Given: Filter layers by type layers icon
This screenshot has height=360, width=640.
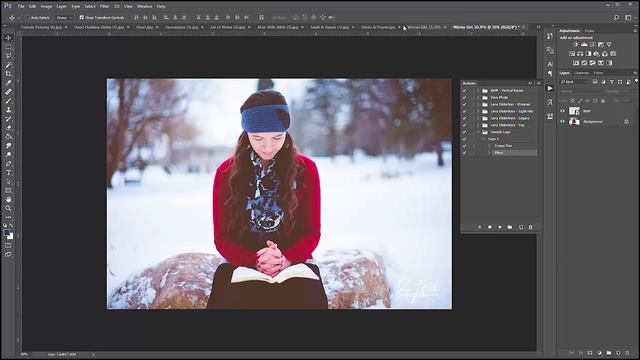Looking at the screenshot, I should tap(611, 82).
